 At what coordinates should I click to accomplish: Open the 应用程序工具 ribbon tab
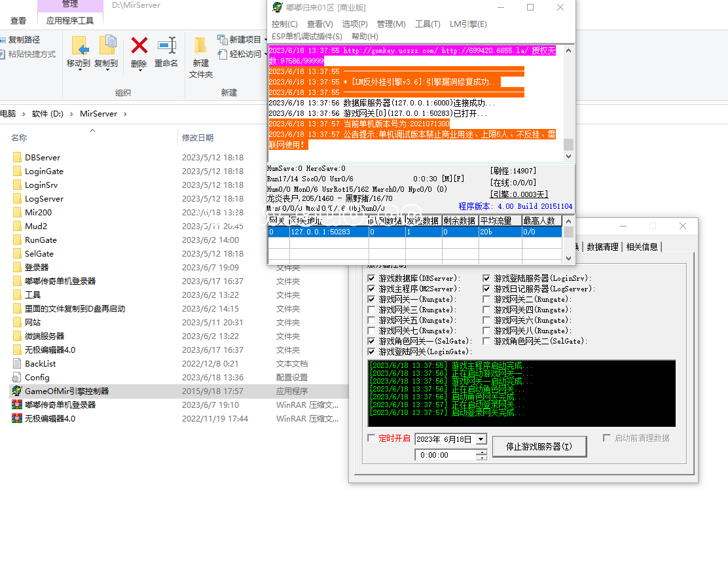click(70, 20)
